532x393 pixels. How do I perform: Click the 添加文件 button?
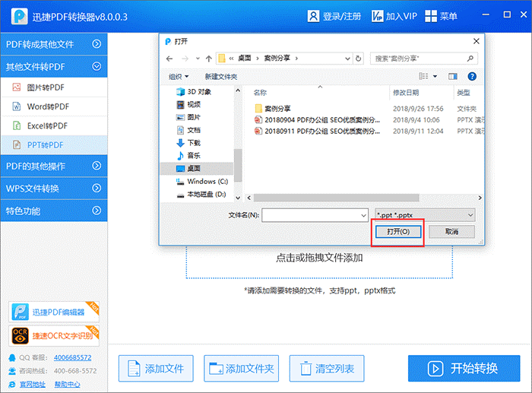pyautogui.click(x=156, y=369)
